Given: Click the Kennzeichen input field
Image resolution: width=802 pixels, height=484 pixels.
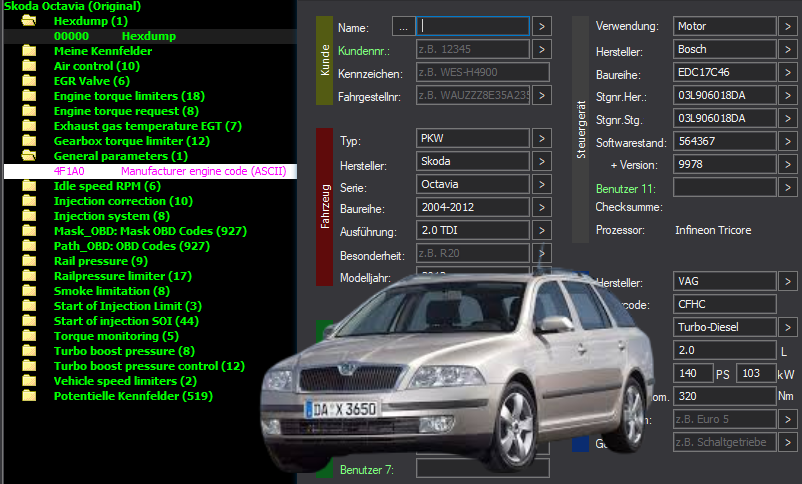Looking at the screenshot, I should tap(483, 72).
